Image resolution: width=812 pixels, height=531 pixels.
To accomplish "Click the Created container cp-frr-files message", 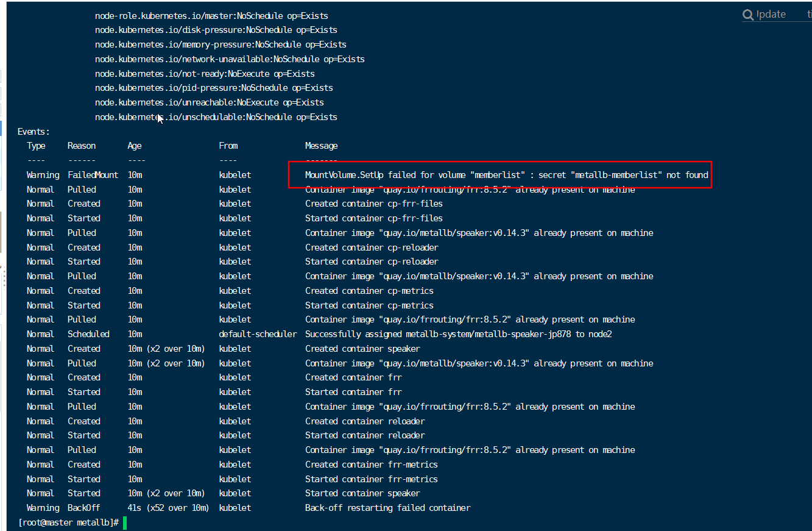I will pos(374,204).
